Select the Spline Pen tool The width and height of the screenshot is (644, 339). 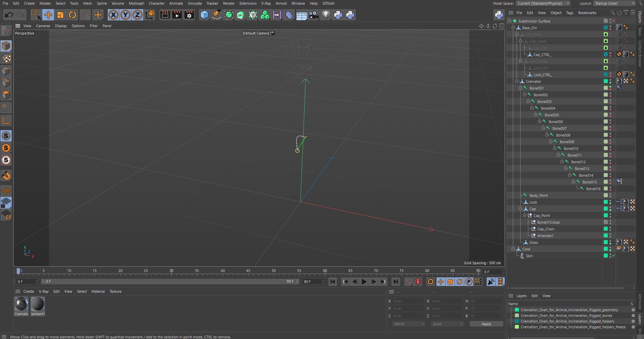[x=217, y=15]
